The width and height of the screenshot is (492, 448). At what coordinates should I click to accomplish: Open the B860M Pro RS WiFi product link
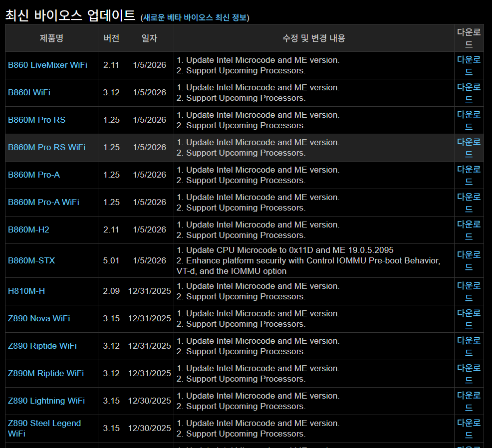[x=46, y=148]
